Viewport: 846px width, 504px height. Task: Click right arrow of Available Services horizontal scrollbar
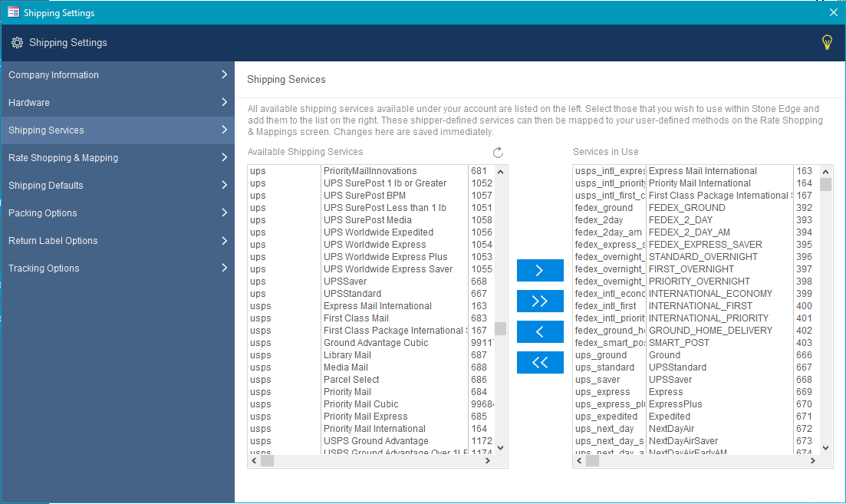pos(488,461)
